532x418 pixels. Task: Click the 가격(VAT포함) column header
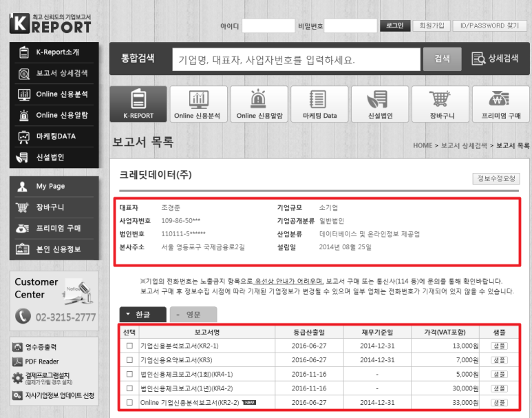(445, 332)
